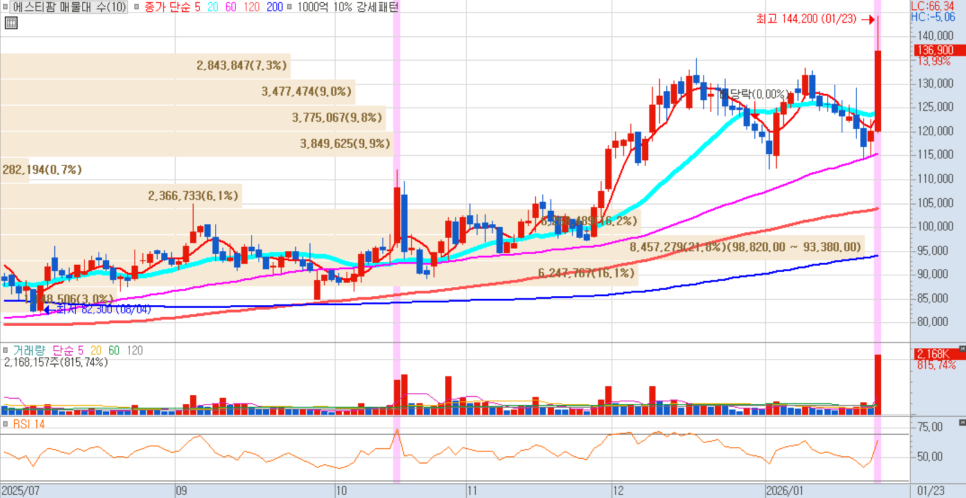Open the grid table icon under the chart title
Image resolution: width=966 pixels, height=498 pixels.
coord(10,23)
